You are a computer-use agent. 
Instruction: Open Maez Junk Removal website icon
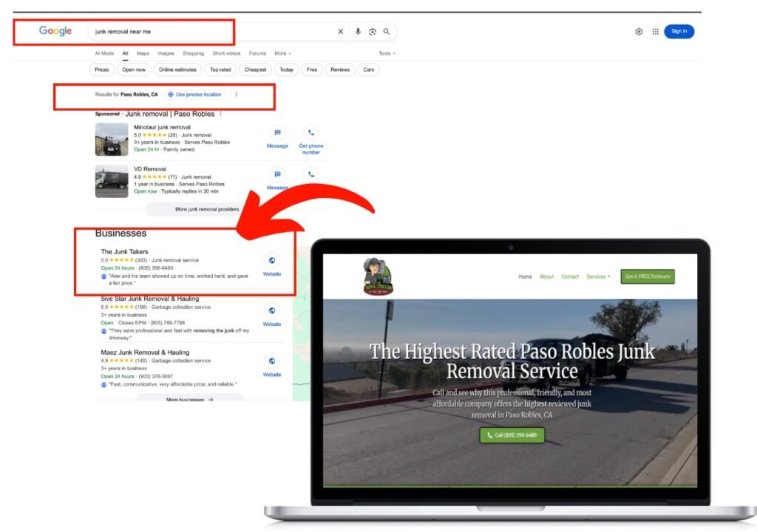[272, 361]
